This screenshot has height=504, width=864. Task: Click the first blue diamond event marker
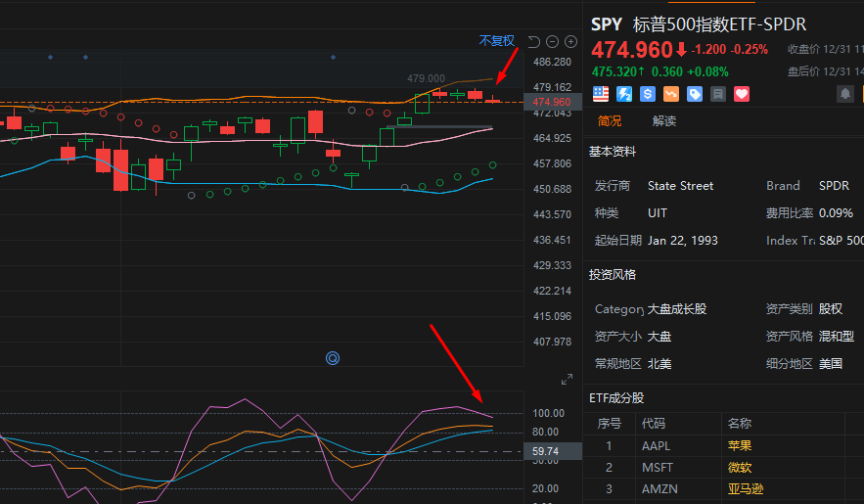point(50,58)
